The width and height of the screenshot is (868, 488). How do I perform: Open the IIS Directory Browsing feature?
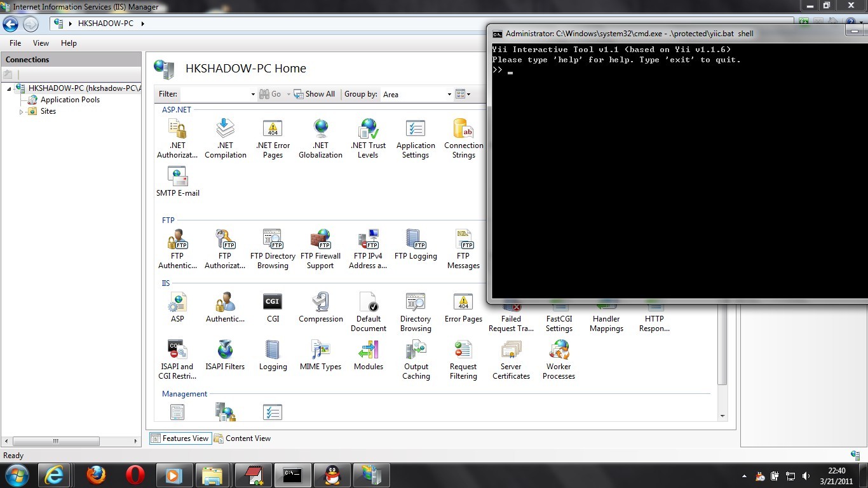pos(416,312)
